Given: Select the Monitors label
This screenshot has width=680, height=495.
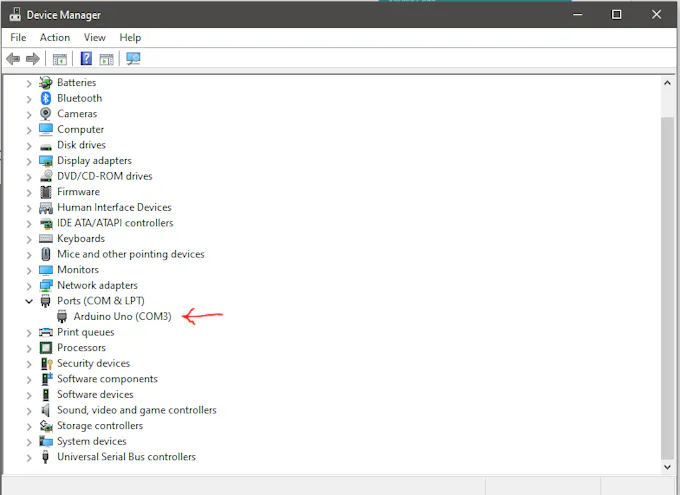Looking at the screenshot, I should pos(78,269).
